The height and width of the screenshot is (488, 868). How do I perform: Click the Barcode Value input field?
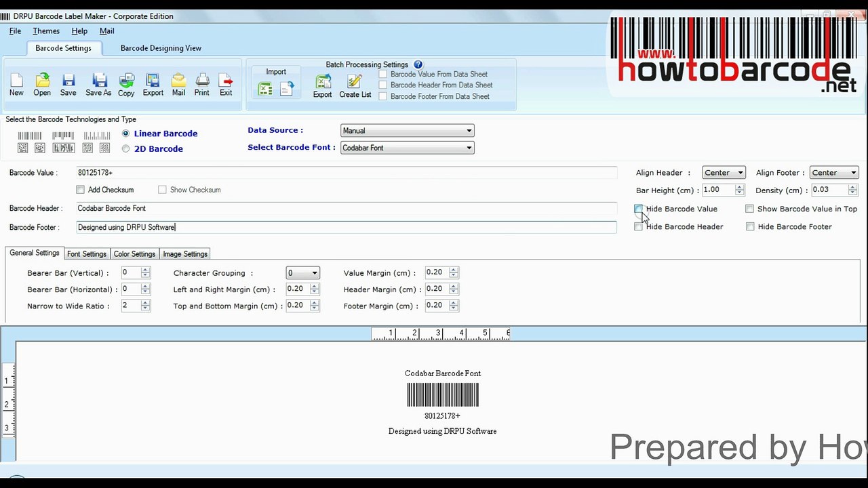click(x=346, y=173)
